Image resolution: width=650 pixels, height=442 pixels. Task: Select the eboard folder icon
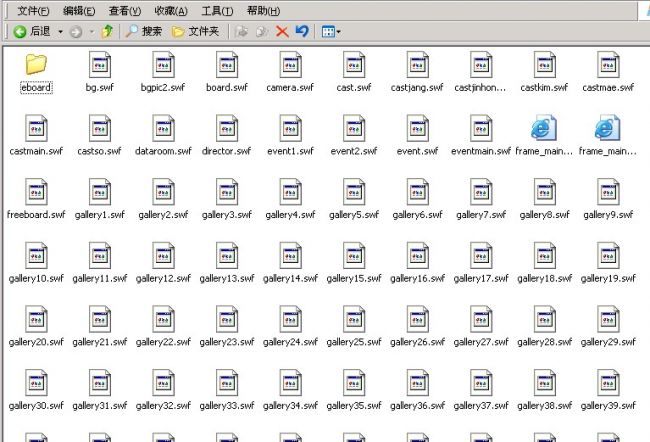pos(36,65)
